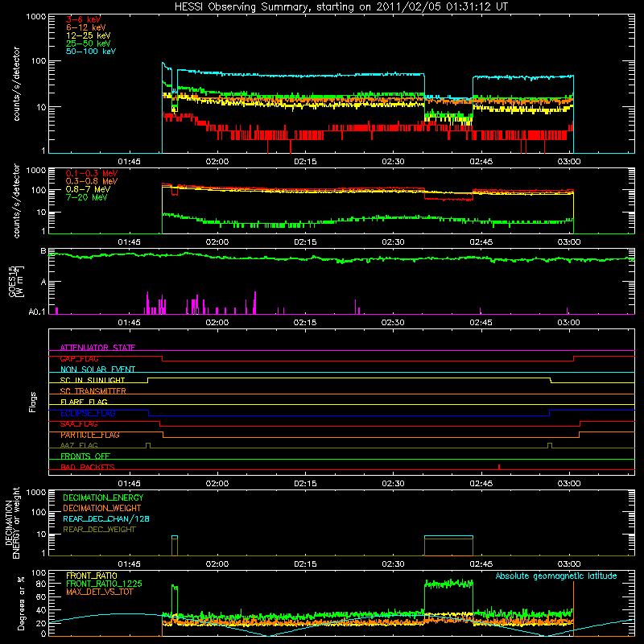Click the DECIMATION_ENERGY legend label
The image size is (644, 644).
(103, 497)
